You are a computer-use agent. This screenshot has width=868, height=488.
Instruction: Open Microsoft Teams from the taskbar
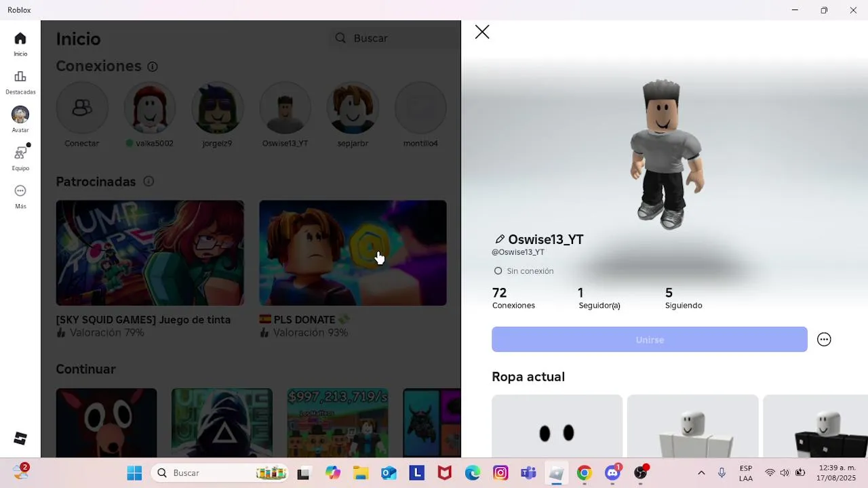(528, 473)
